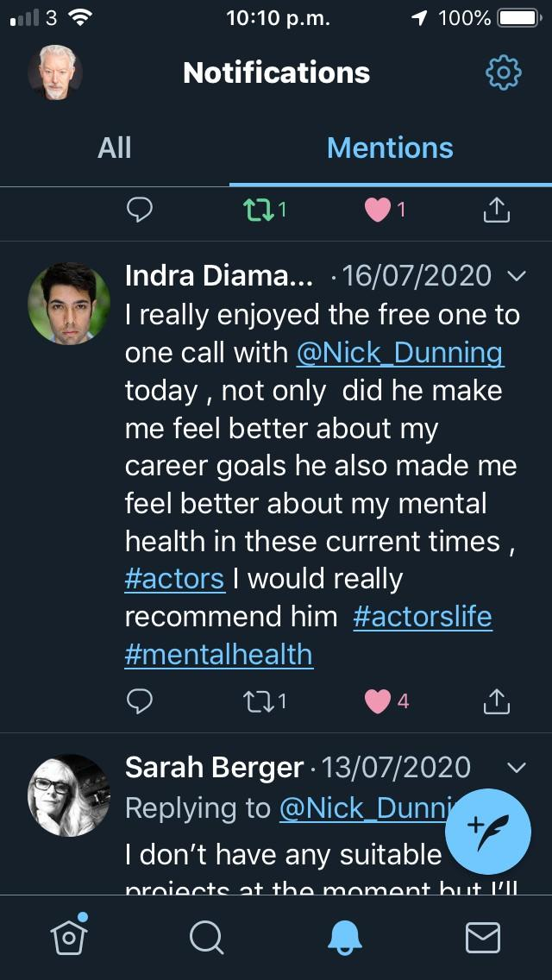View Sarah Berger's profile picture
The image size is (552, 980).
tap(69, 795)
